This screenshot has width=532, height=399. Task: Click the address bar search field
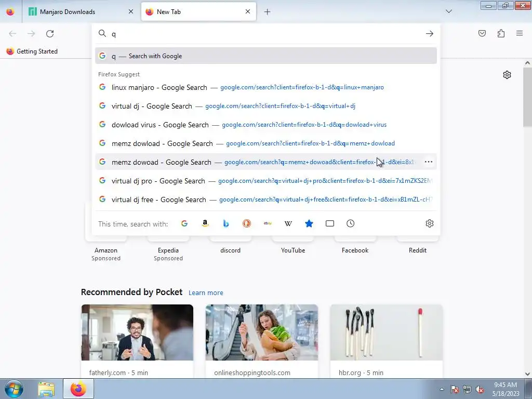[266, 34]
